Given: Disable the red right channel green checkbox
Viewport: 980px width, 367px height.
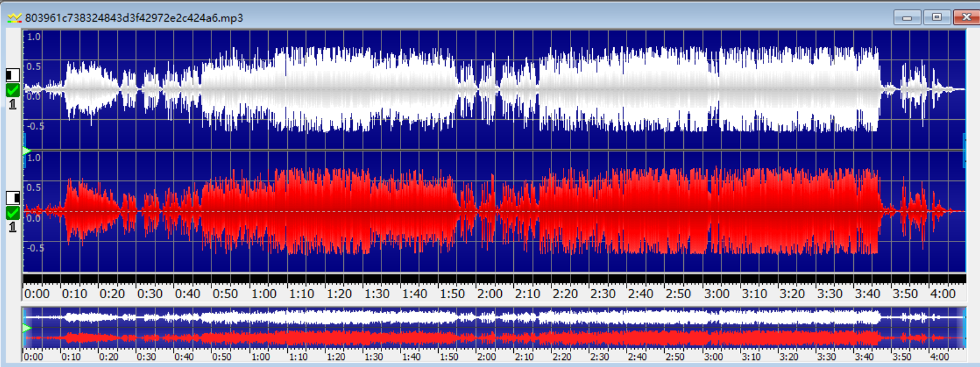Looking at the screenshot, I should coord(12,213).
